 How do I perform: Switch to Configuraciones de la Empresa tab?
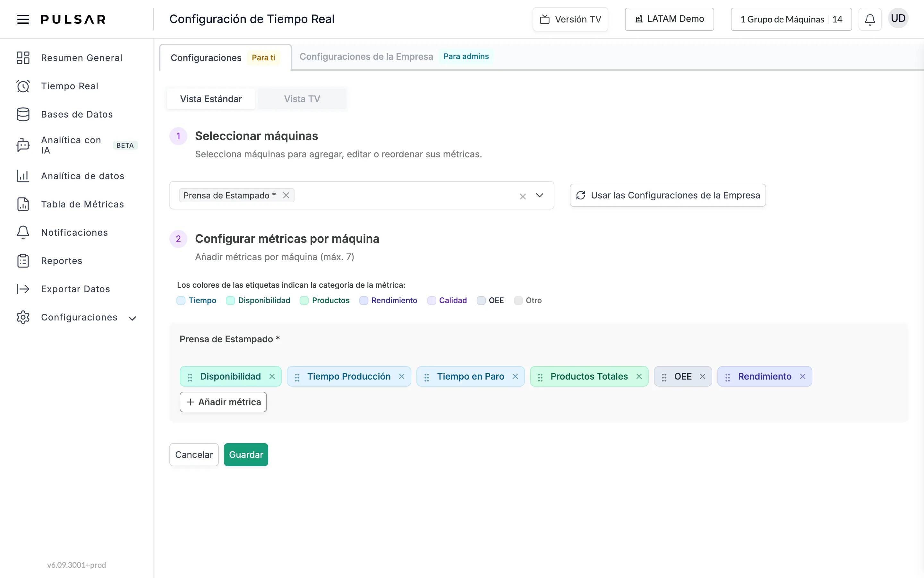point(396,57)
